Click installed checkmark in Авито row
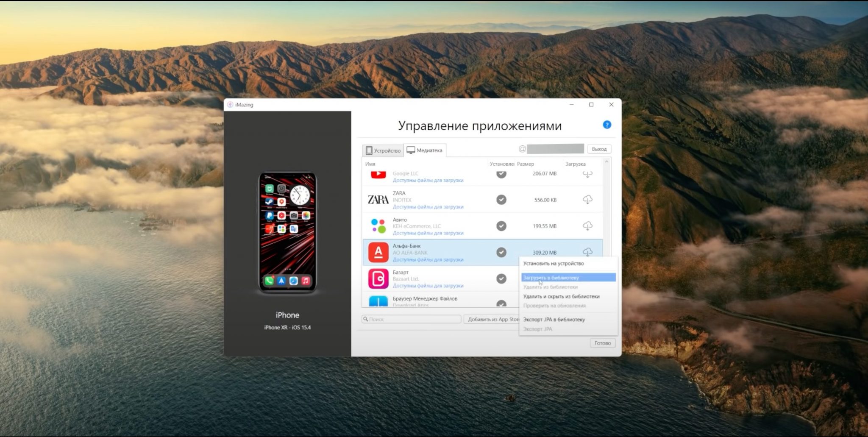868x437 pixels. 501,226
